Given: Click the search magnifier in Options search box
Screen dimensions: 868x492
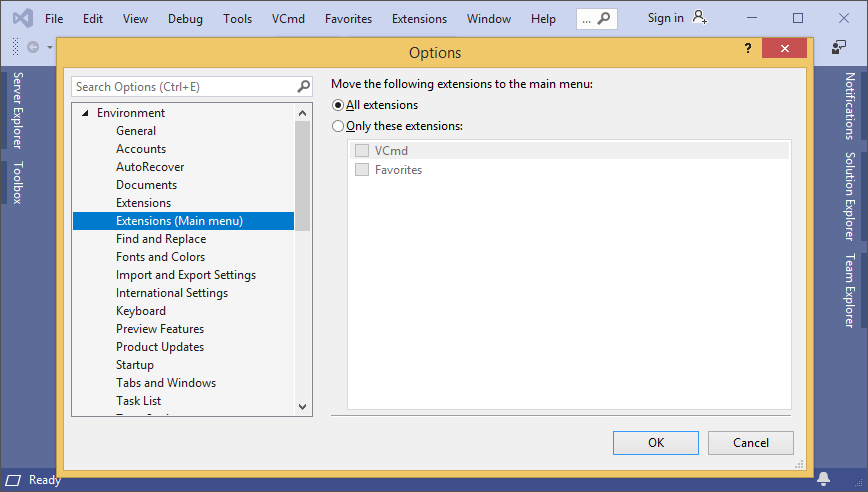Looking at the screenshot, I should 304,87.
